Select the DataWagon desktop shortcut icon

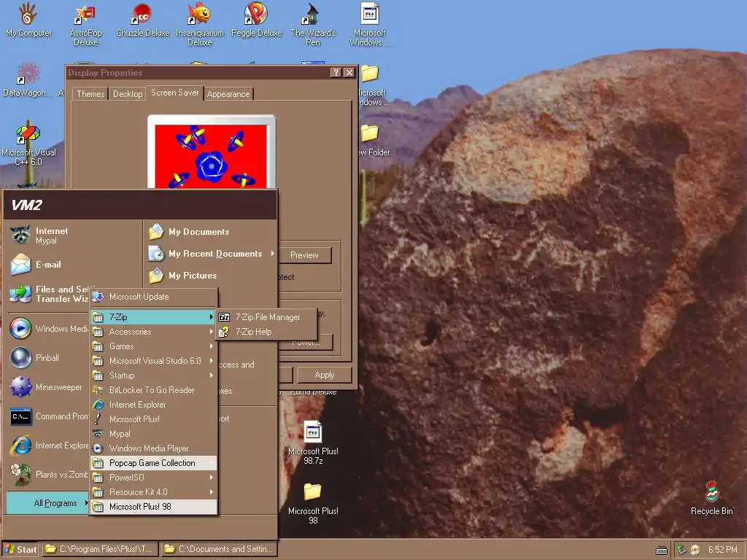[28, 79]
